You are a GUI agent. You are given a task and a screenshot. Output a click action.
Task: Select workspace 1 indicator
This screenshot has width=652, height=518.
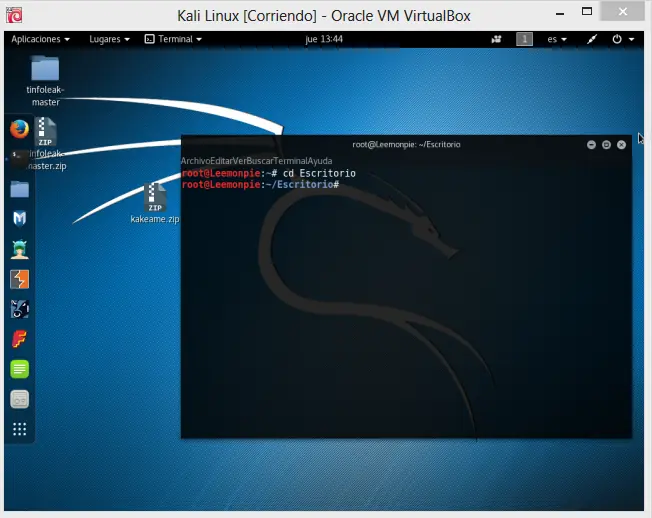[524, 39]
